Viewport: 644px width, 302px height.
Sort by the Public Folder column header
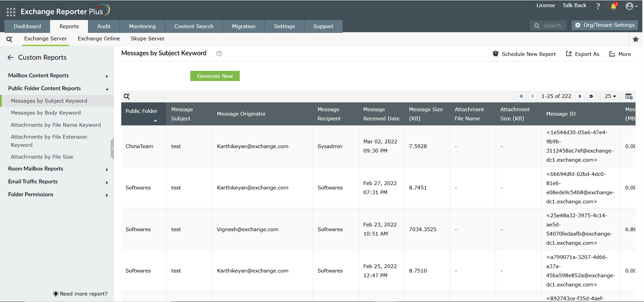(x=144, y=114)
